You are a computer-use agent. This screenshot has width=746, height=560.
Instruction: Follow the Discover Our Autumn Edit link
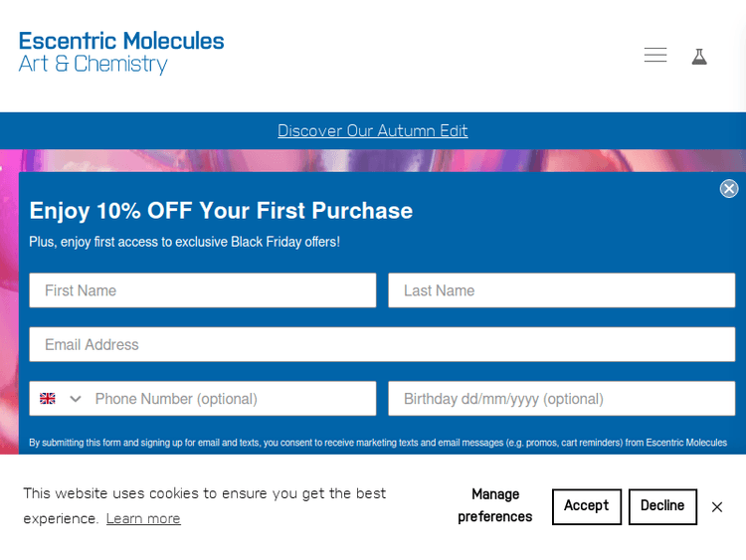click(373, 131)
